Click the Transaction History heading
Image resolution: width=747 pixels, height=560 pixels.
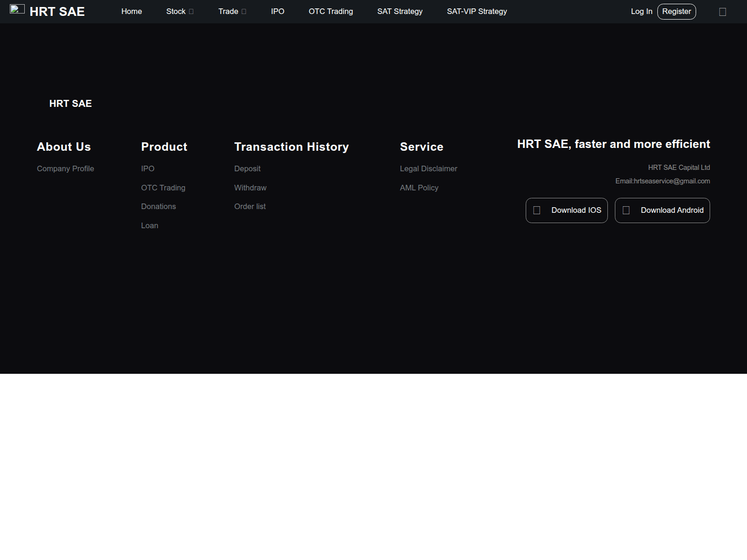click(291, 147)
